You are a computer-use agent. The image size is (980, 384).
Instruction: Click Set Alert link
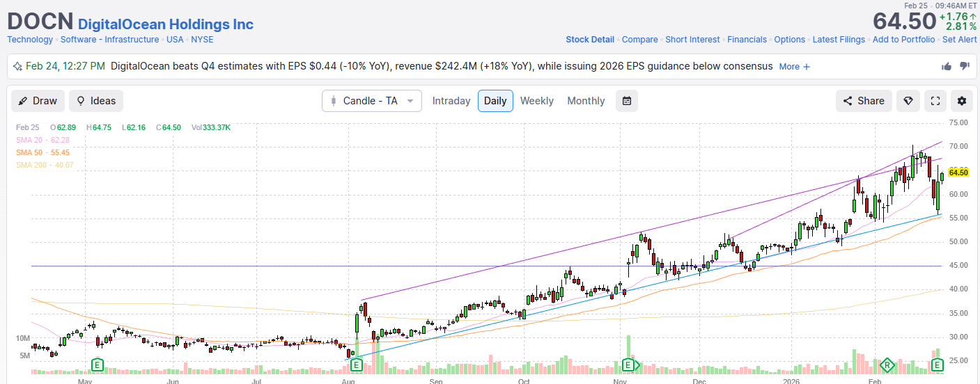[x=960, y=40]
